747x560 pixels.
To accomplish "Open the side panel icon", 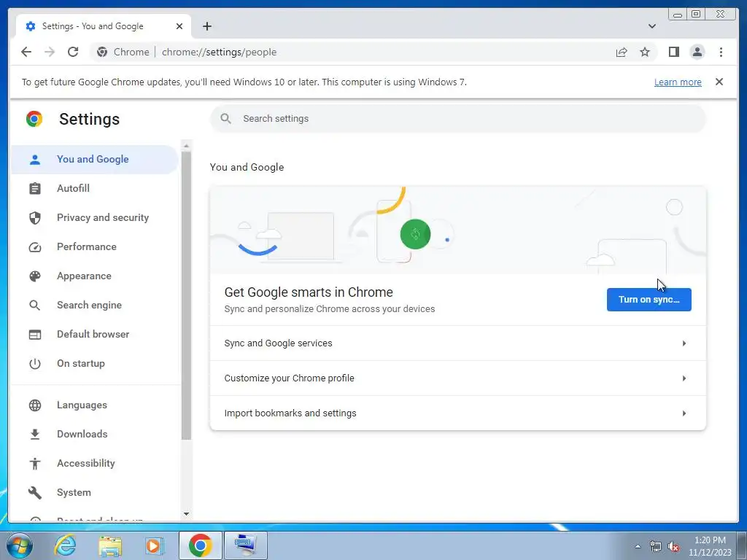I will (673, 52).
